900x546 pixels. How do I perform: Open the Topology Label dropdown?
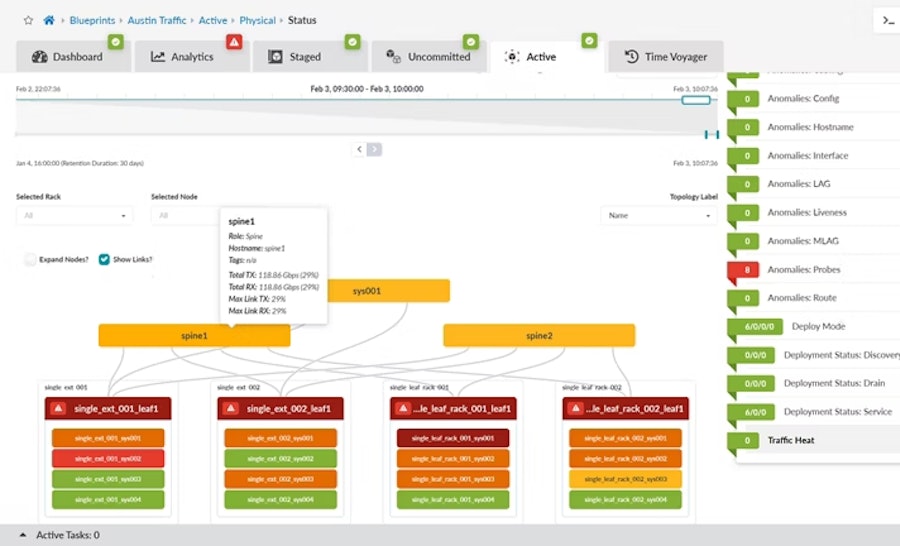[659, 215]
